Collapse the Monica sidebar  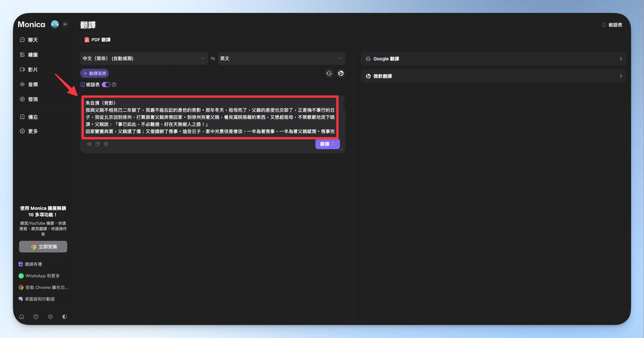[65, 24]
